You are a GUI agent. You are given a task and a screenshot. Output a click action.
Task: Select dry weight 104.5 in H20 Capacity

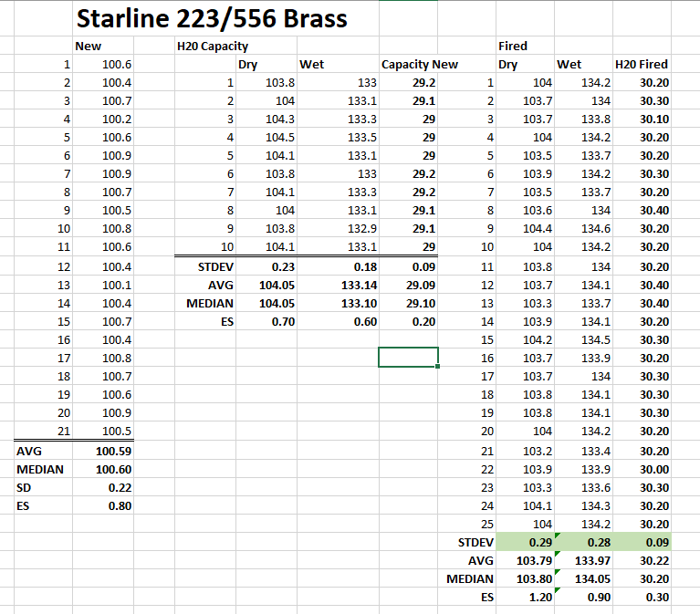pyautogui.click(x=266, y=138)
